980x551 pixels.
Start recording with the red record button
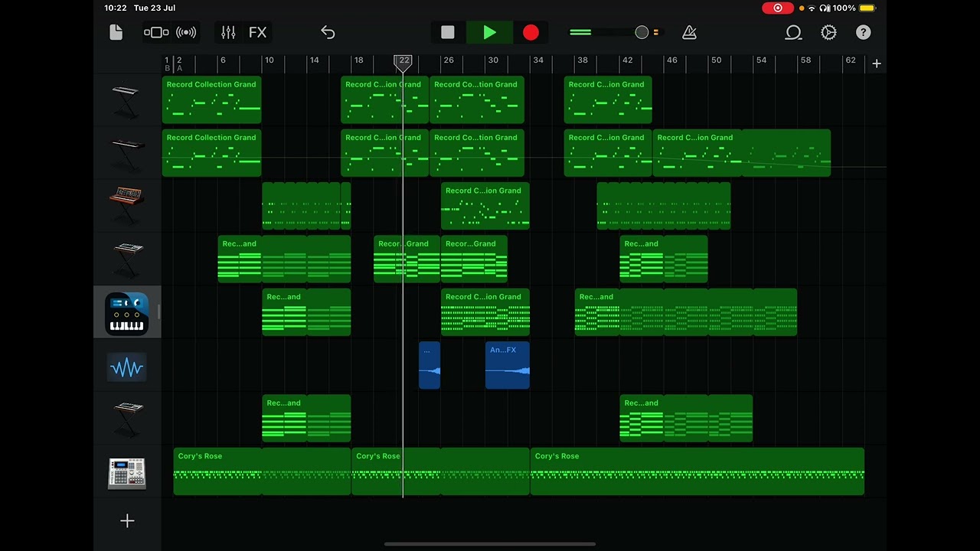[531, 32]
